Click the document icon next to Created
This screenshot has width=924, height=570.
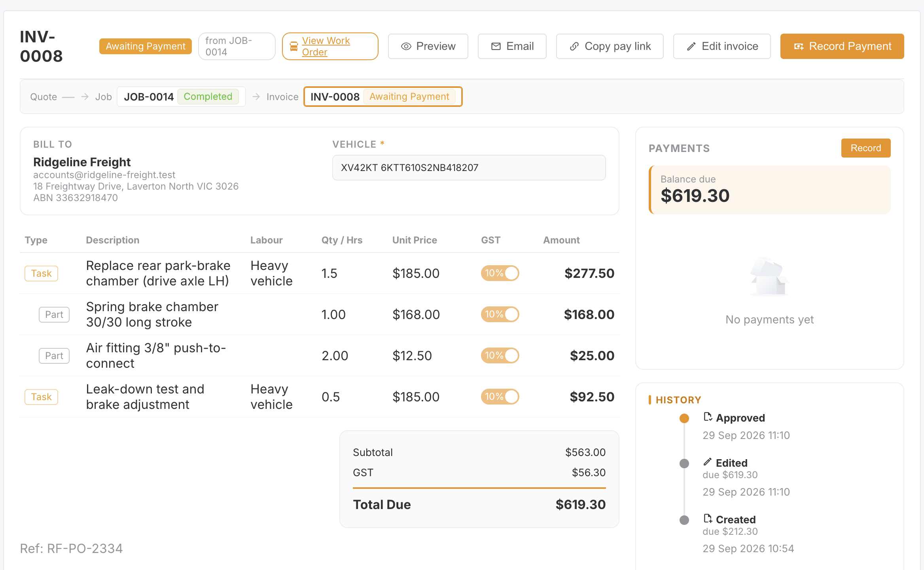coord(708,519)
